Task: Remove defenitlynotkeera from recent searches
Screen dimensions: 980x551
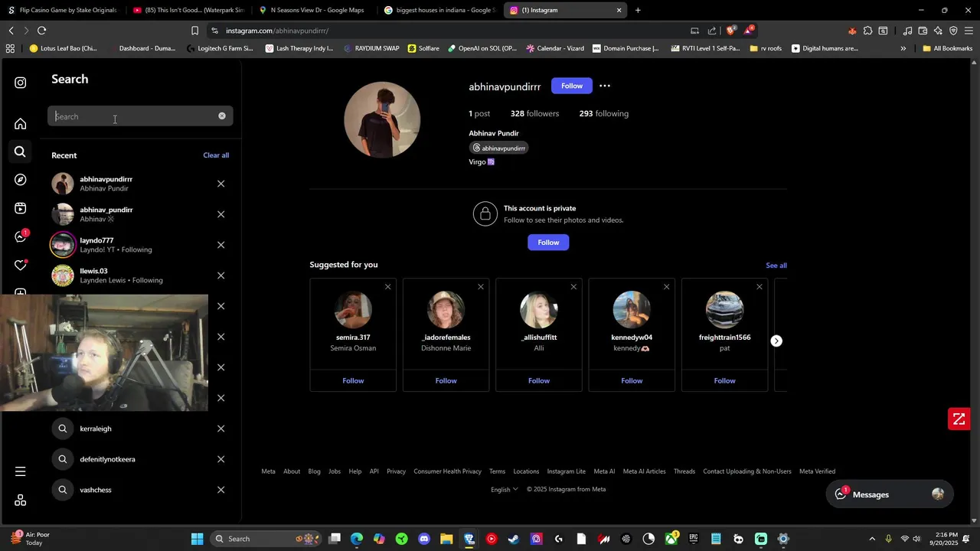Action: (220, 459)
